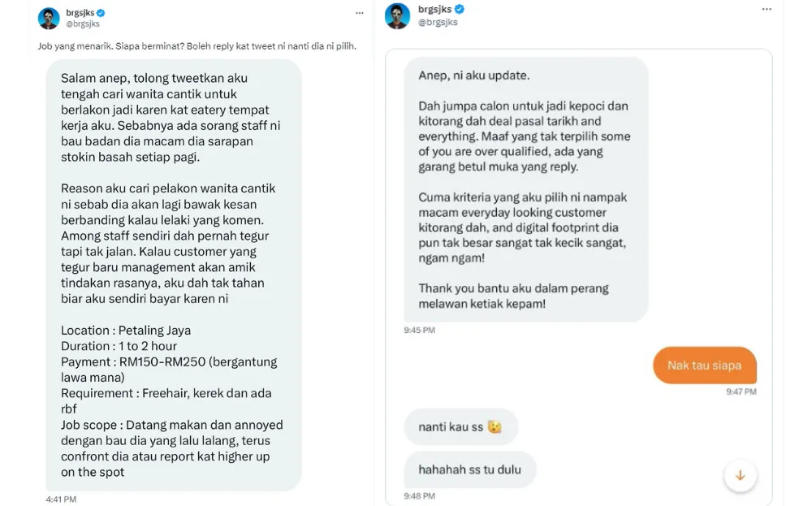Click the 4:41 PM message timestamp
This screenshot has width=812, height=506.
coord(61,500)
